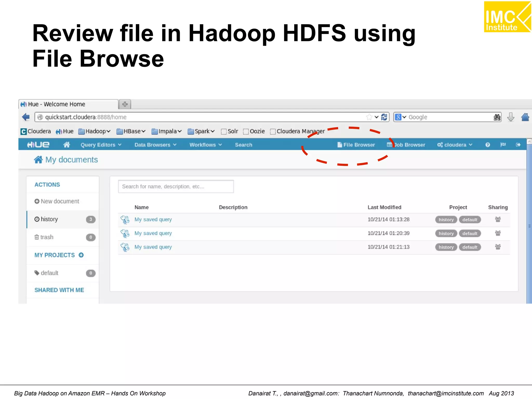
Task: Click the flag tour icon in navbar
Action: click(503, 145)
